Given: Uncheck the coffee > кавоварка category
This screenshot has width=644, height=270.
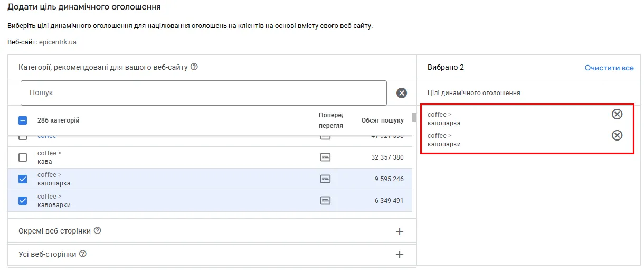Looking at the screenshot, I should (x=23, y=179).
